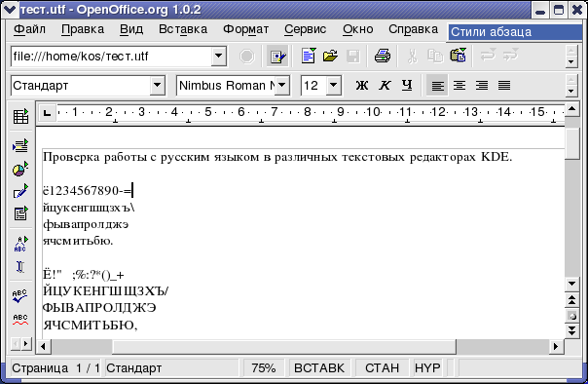Expand the font name dropdown arrow

click(x=282, y=86)
